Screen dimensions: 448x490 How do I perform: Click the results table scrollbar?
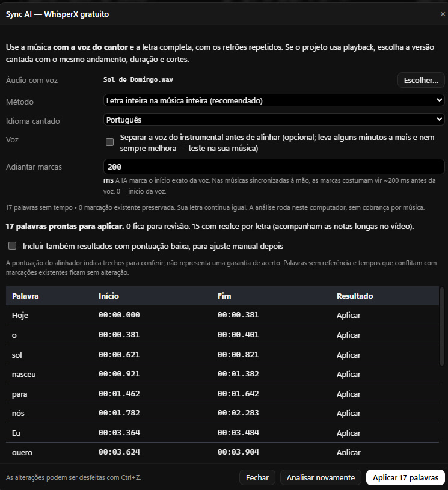pos(442,326)
